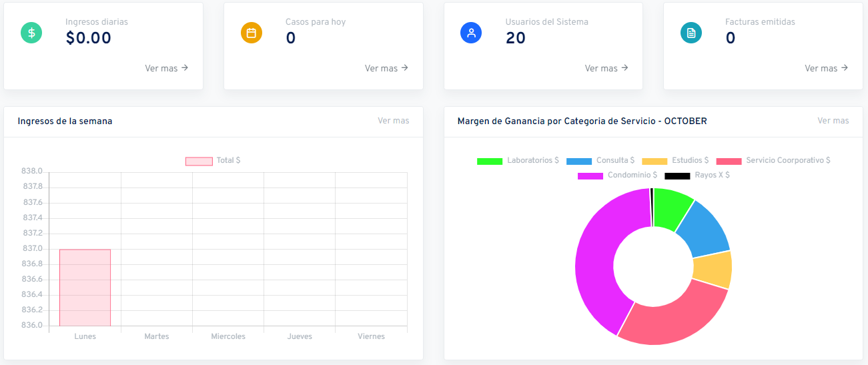Click Ver mas in Ingresos de la semana
The height and width of the screenshot is (365, 868).
pyautogui.click(x=393, y=121)
